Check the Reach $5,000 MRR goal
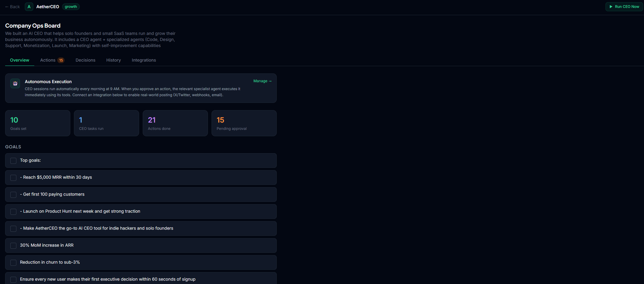Screen dimensions: 644x284 (13, 177)
